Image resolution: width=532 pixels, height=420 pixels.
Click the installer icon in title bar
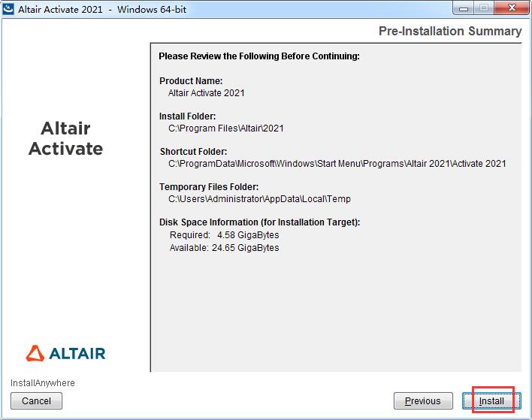(10, 10)
